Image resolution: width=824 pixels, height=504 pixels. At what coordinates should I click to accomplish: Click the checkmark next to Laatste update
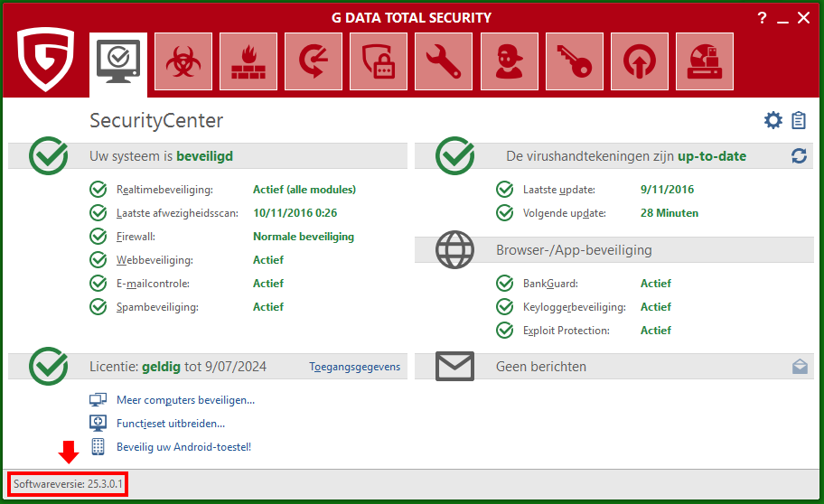505,189
